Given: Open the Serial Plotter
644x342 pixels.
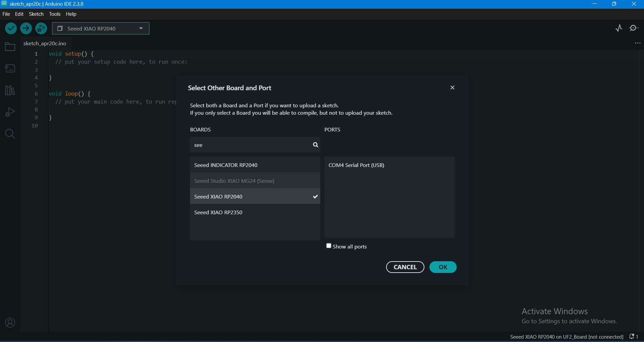Looking at the screenshot, I should tap(619, 28).
